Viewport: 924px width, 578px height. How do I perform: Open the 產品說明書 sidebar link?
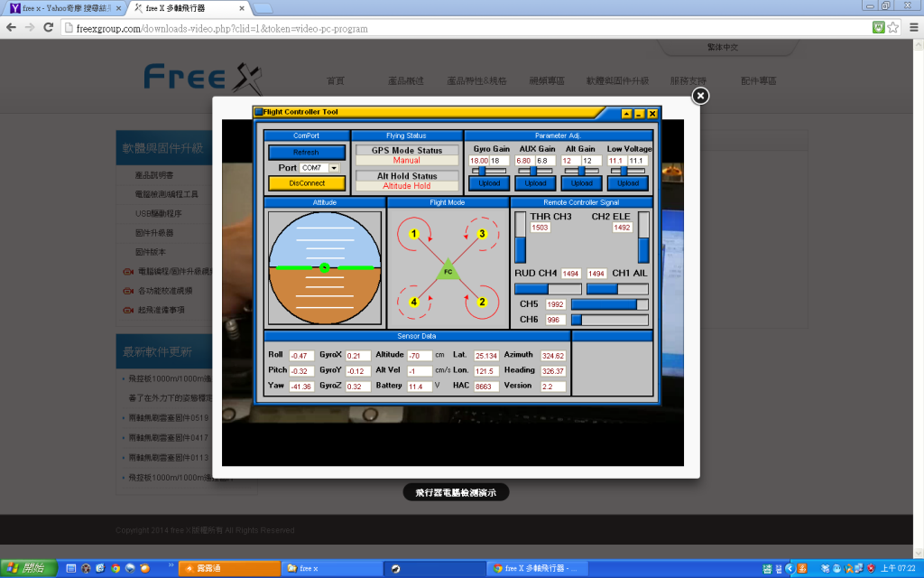154,175
